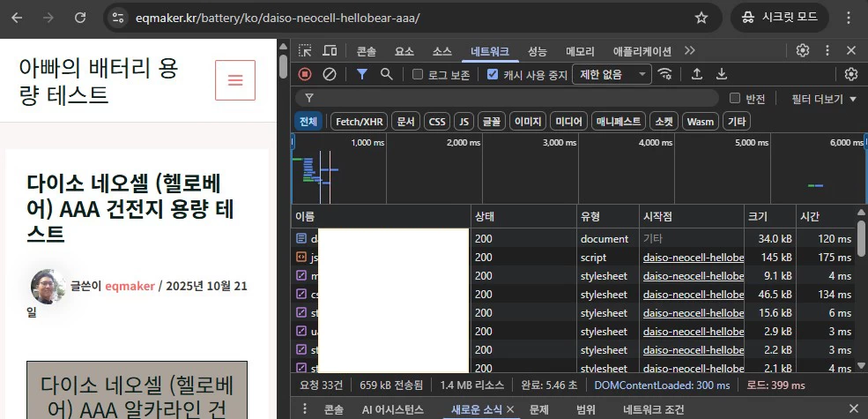The width and height of the screenshot is (868, 419).
Task: Open the 제한 없음 throttling dropdown
Action: coord(612,75)
